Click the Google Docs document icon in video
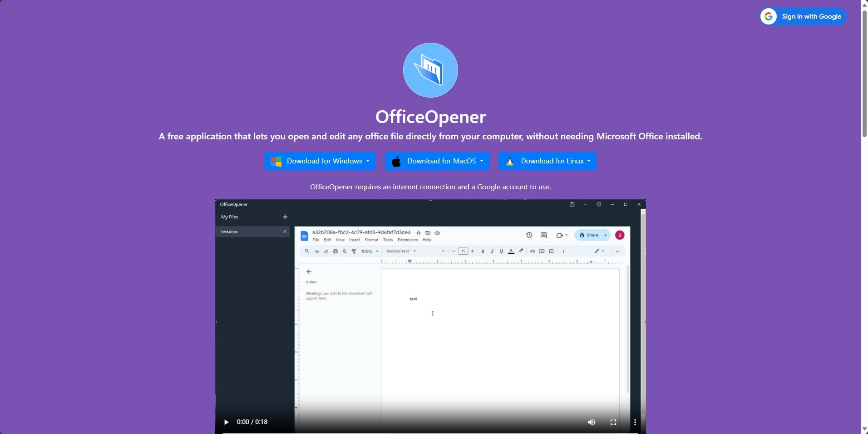Screen dimensions: 868x434 coord(305,236)
